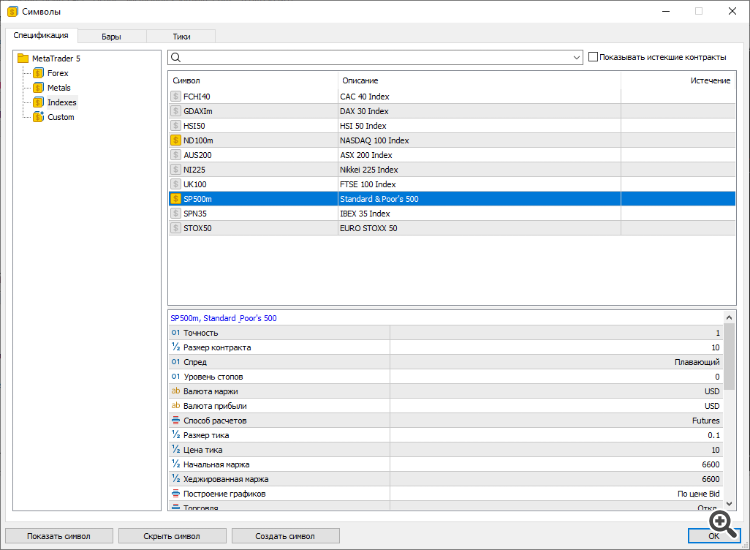Click the AUS200 symbol icon
The image size is (750, 550).
[x=176, y=155]
